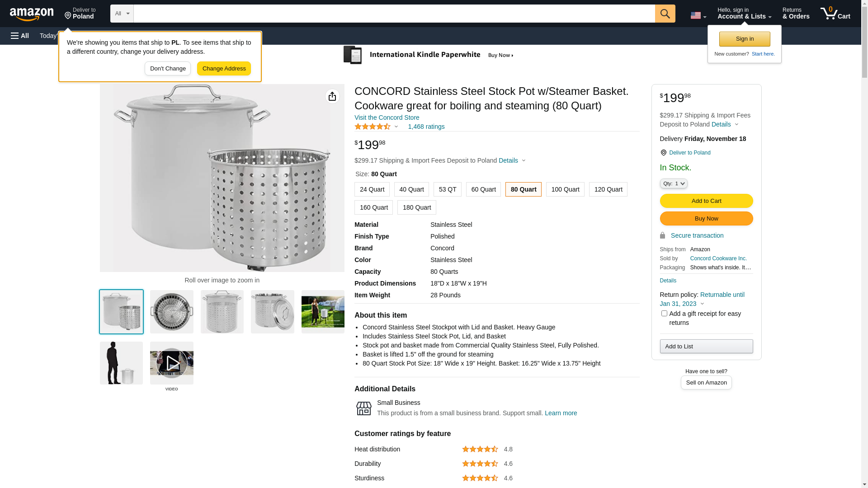
Task: Play the product video thumbnail
Action: point(172,363)
